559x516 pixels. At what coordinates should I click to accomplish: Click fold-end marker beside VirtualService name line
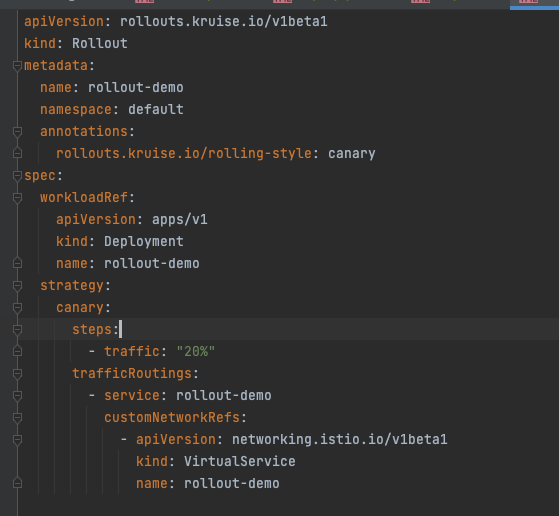pos(17,484)
